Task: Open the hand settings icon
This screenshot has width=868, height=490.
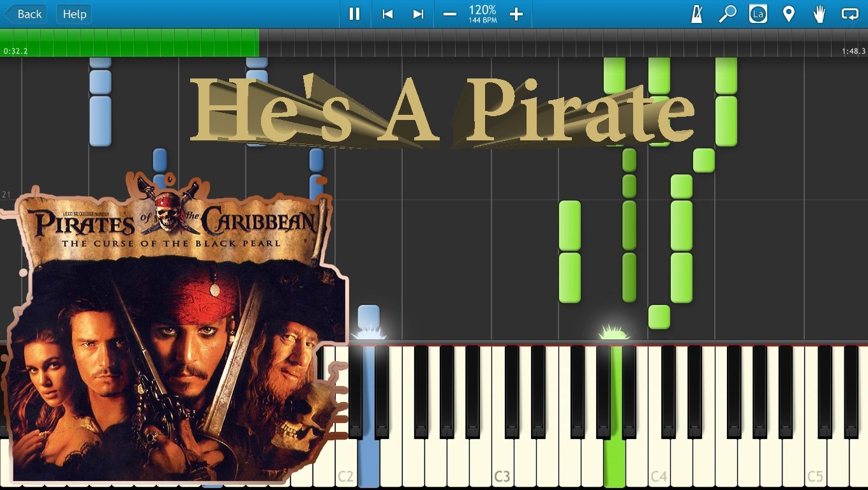Action: (x=819, y=14)
